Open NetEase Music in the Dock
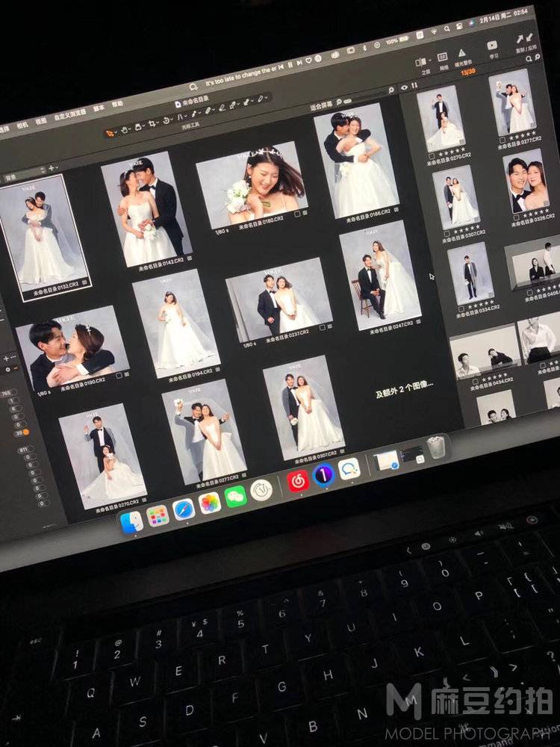 (299, 481)
